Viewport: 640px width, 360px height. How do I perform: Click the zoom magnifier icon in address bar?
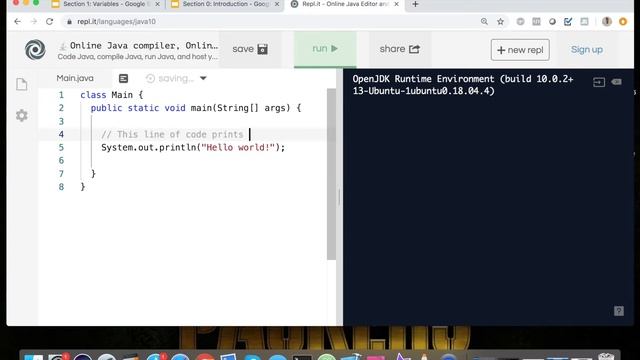(484, 22)
